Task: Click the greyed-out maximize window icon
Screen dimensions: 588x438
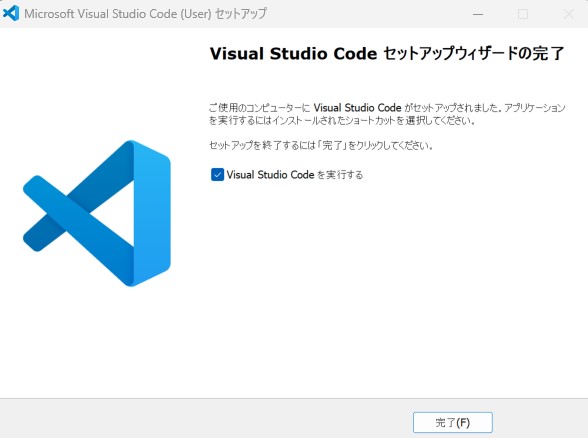Action: click(x=523, y=14)
